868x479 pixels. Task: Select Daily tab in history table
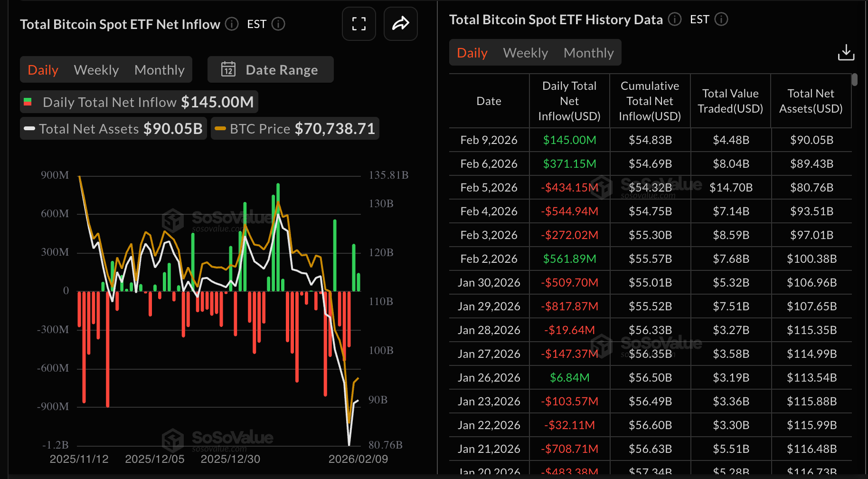tap(472, 52)
